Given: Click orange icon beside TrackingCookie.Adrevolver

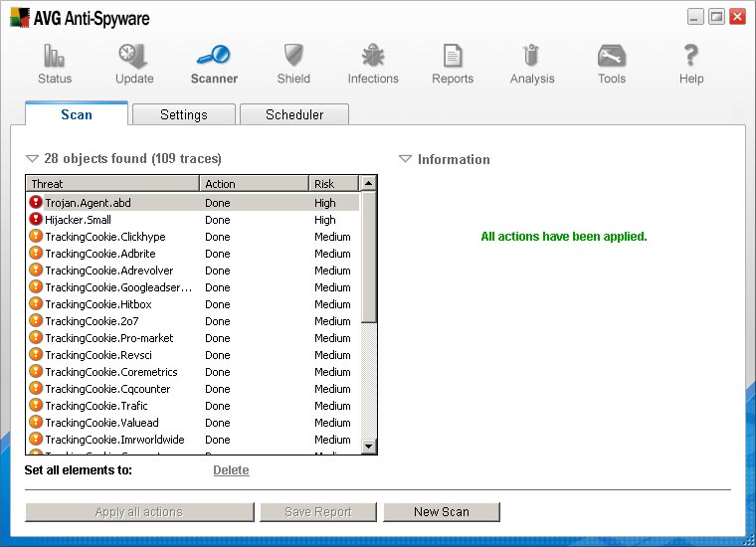Looking at the screenshot, I should click(x=36, y=270).
